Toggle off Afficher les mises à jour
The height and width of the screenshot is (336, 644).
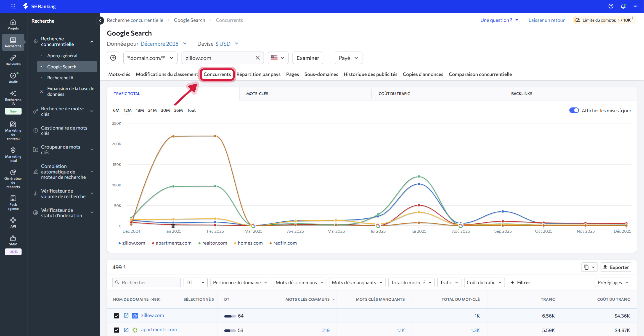pyautogui.click(x=574, y=110)
